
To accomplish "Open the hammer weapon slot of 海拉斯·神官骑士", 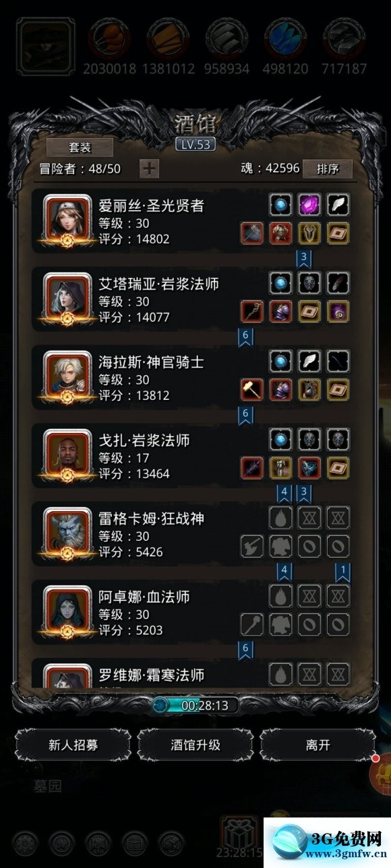I will tap(252, 389).
